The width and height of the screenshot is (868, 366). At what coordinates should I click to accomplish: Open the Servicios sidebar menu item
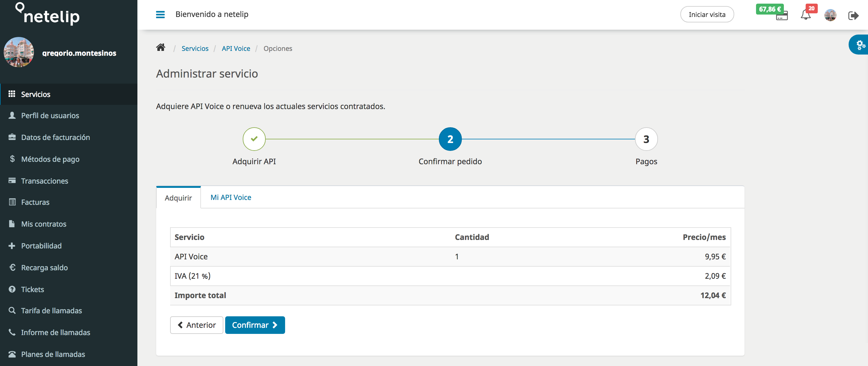tap(69, 94)
